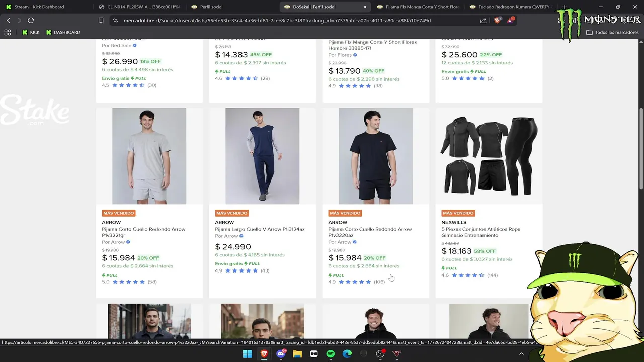Click the Por Flores seller line
644x362 pixels.
point(343,55)
